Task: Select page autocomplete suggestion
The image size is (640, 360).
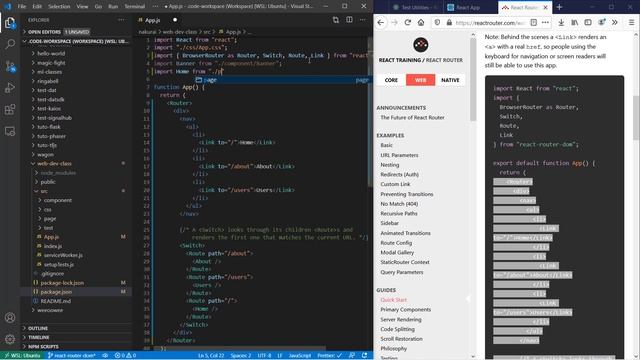Action: [282, 80]
